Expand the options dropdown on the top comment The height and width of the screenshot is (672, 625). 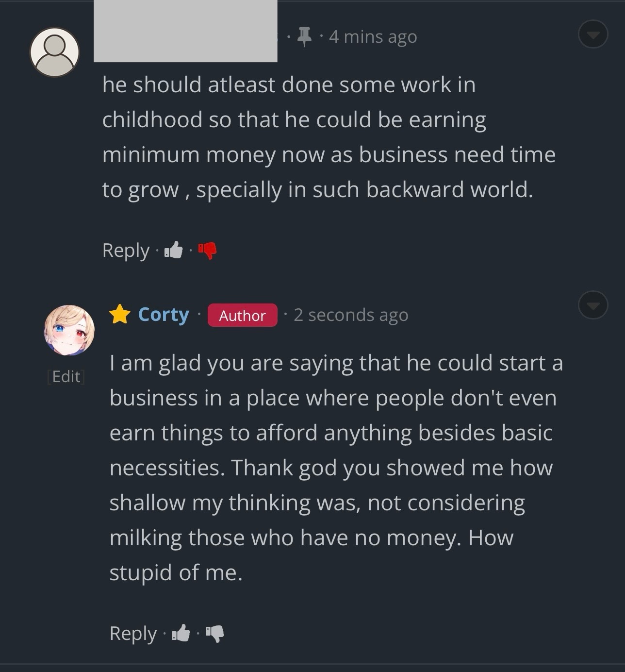click(593, 34)
